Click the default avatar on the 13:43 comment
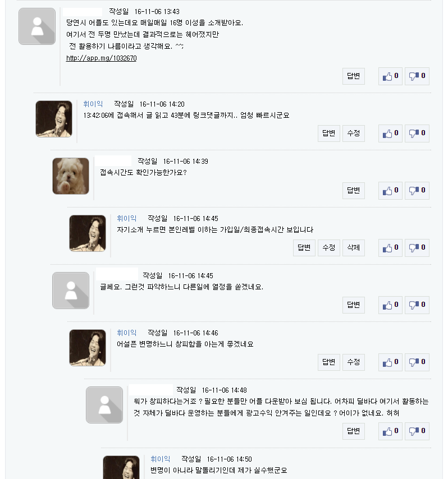Screen dimensions: 448x479 [x=37, y=26]
